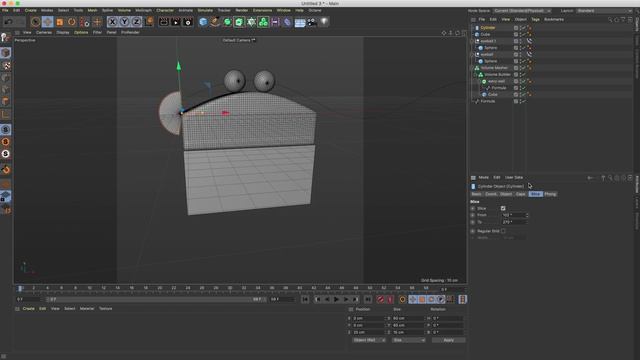640x360 pixels.
Task: Add a Light from toolbar
Action: click(324, 22)
